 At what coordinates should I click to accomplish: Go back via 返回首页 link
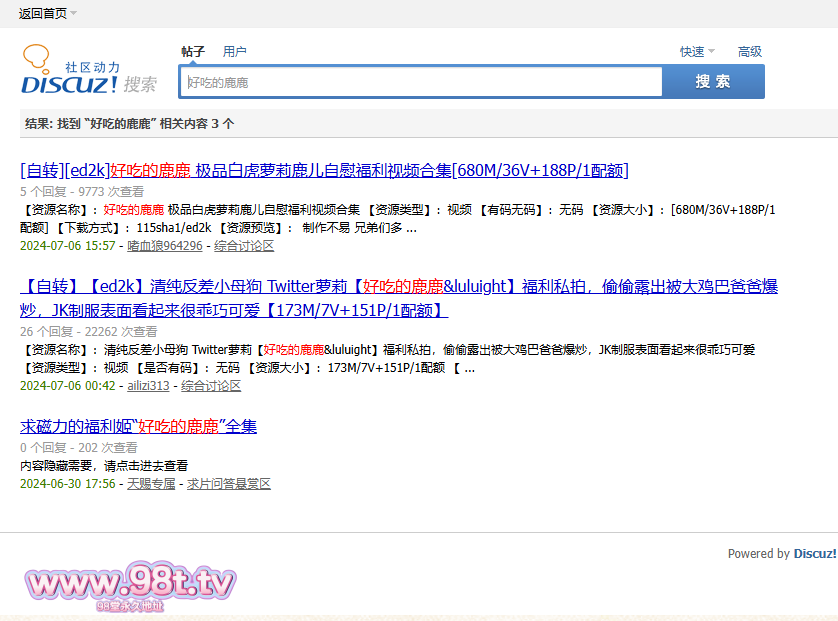(x=42, y=14)
